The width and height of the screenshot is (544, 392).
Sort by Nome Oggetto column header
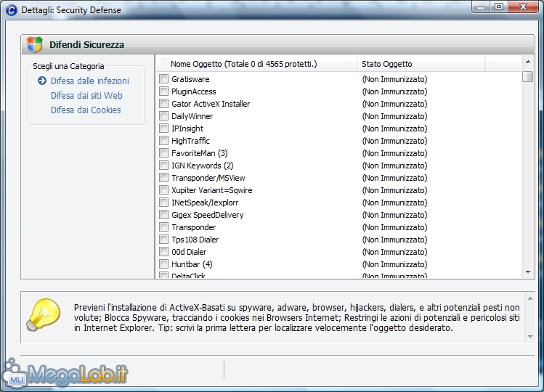[x=256, y=64]
